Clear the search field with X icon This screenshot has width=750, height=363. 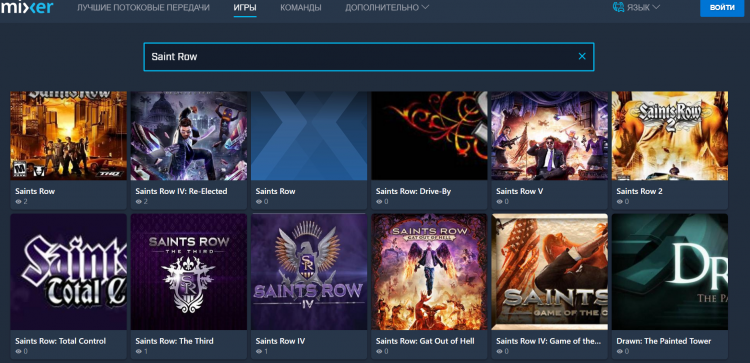point(582,56)
